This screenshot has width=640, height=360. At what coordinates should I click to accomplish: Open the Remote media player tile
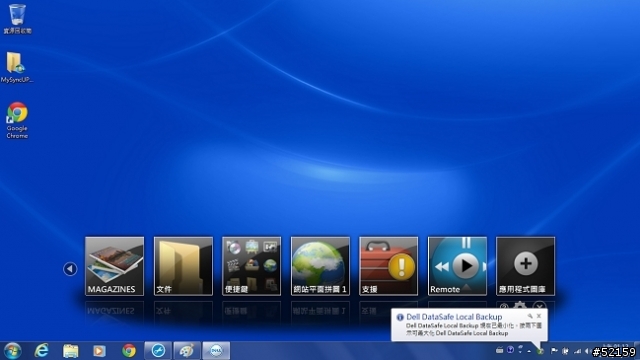coord(457,266)
